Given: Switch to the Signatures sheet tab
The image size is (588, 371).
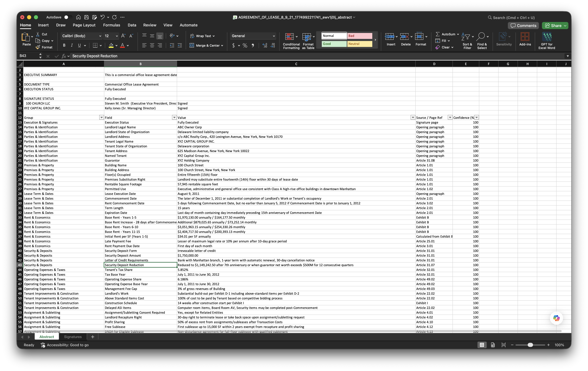Looking at the screenshot, I should tap(73, 337).
